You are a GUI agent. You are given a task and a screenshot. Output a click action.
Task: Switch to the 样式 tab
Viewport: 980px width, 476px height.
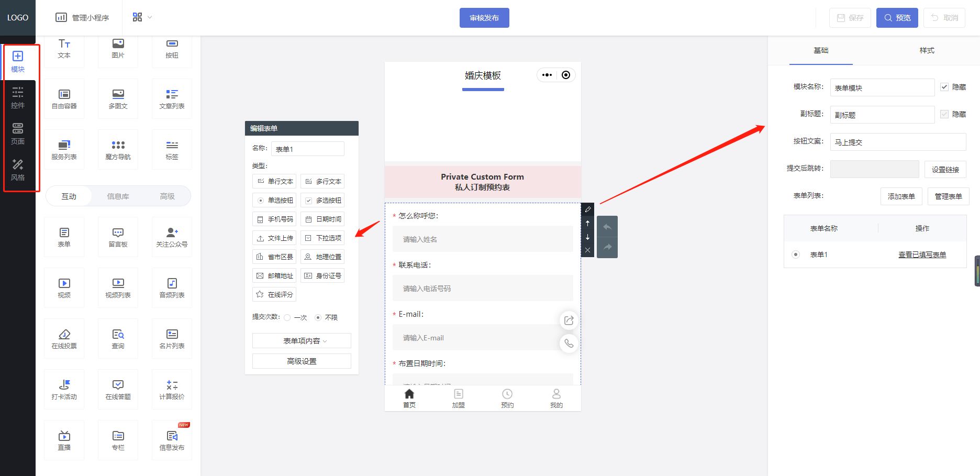point(927,50)
